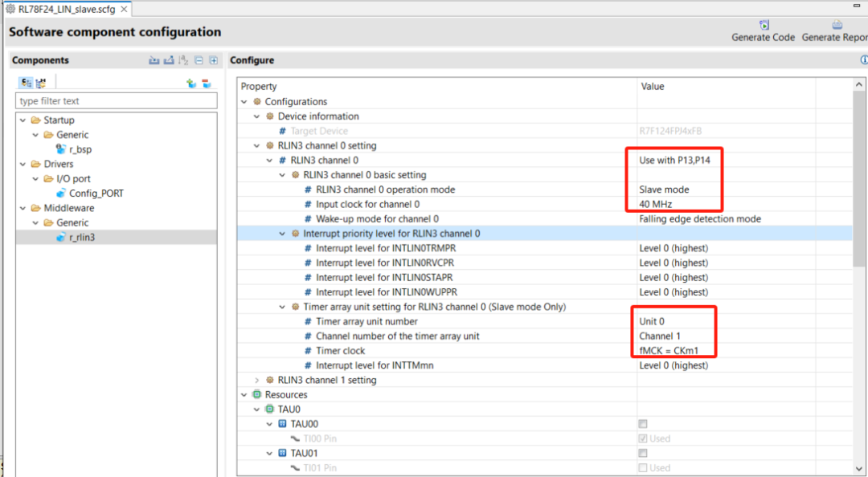Image resolution: width=868 pixels, height=477 pixels.
Task: Tick the TAU01 checkbox
Action: pyautogui.click(x=643, y=453)
